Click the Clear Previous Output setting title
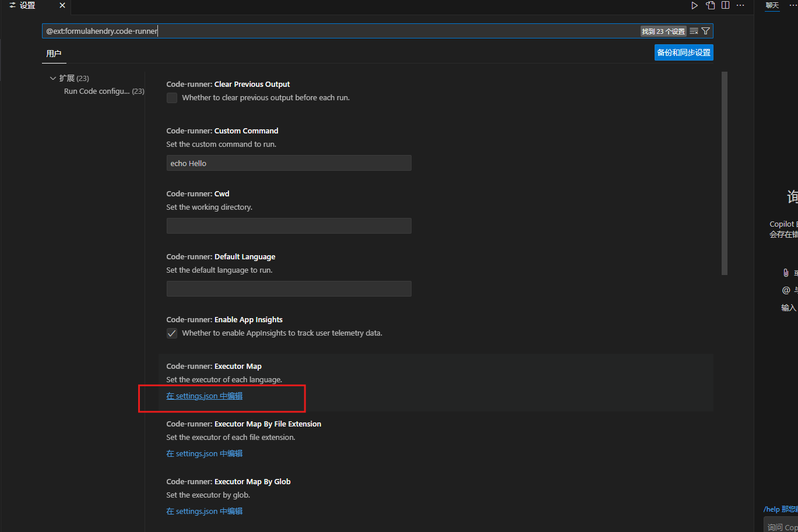This screenshot has width=798, height=532. click(x=228, y=84)
